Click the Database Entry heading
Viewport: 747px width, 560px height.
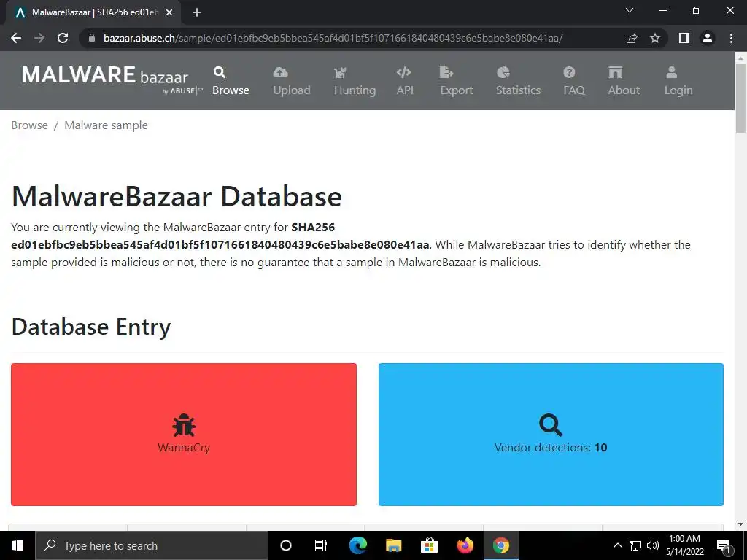tap(91, 327)
